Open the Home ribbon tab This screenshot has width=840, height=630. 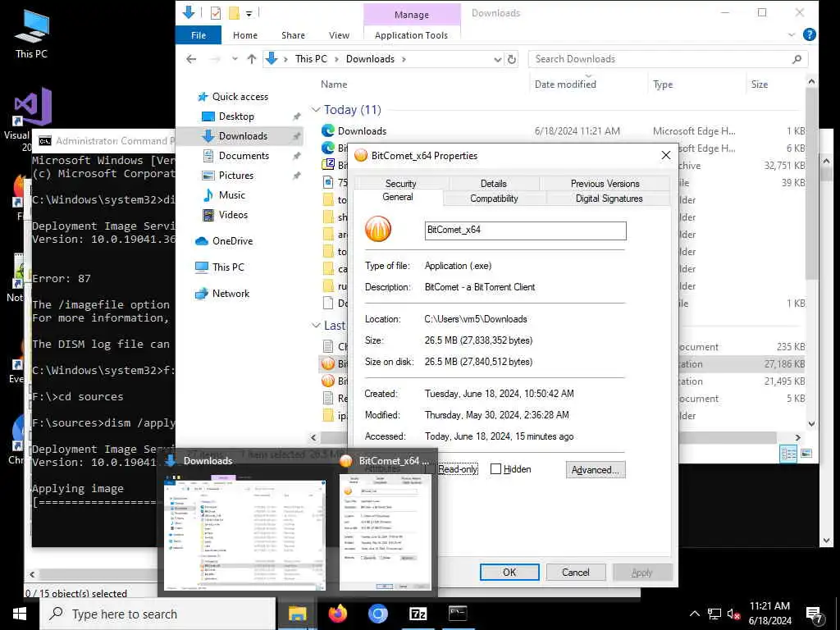coord(245,35)
